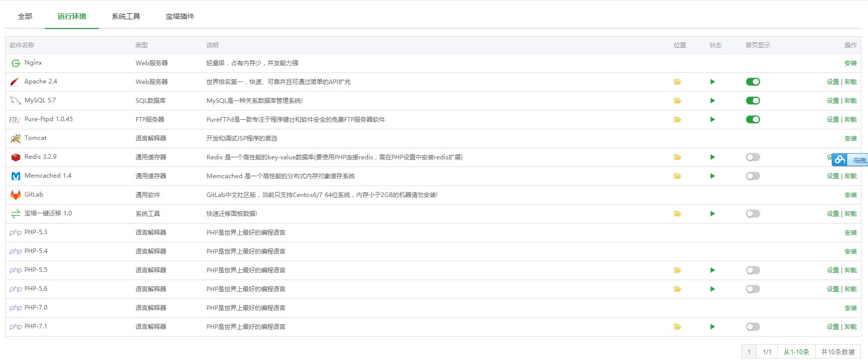
Task: Click the GitLab fox logo icon
Action: click(x=16, y=195)
